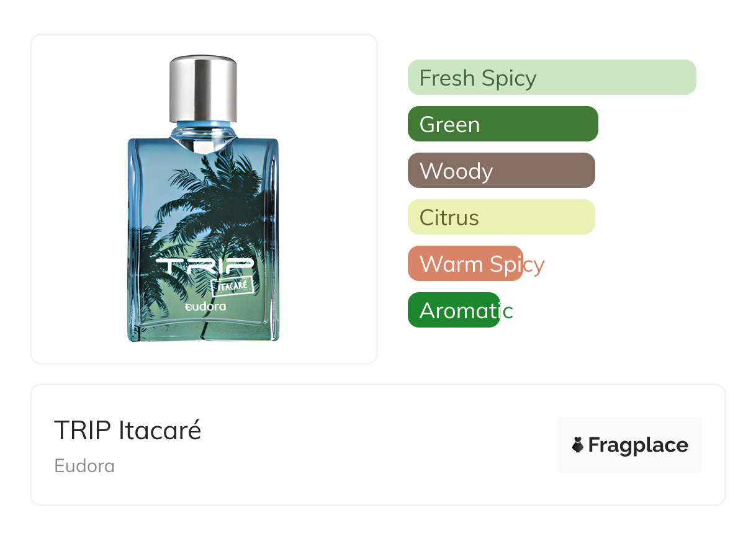
Task: Select the Fresh Spicy accord bar
Action: [x=552, y=78]
